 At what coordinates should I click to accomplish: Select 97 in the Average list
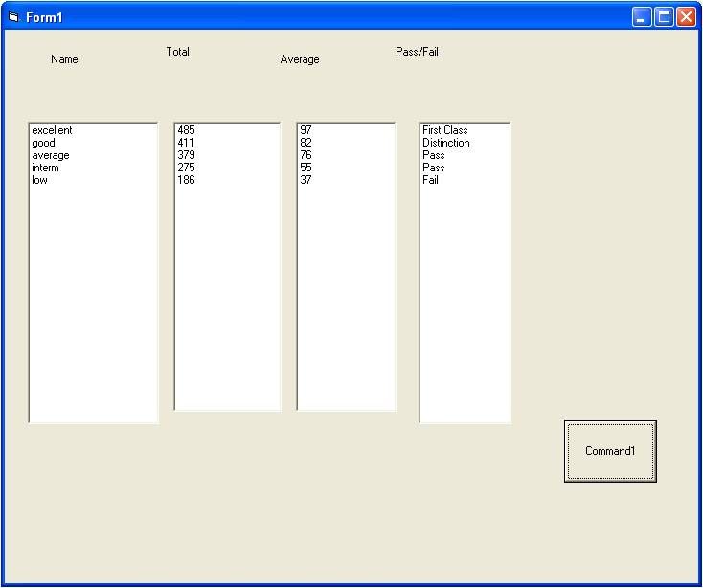coord(306,130)
